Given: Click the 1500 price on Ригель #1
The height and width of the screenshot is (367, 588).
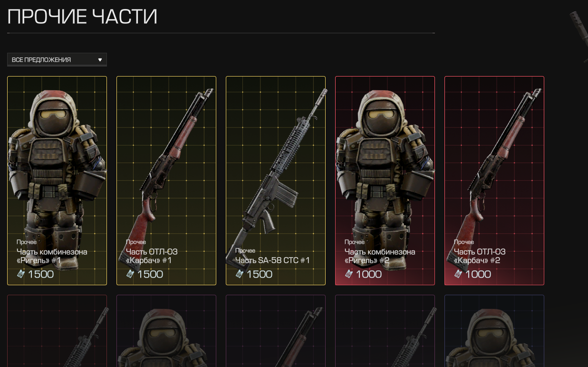Looking at the screenshot, I should (x=41, y=274).
